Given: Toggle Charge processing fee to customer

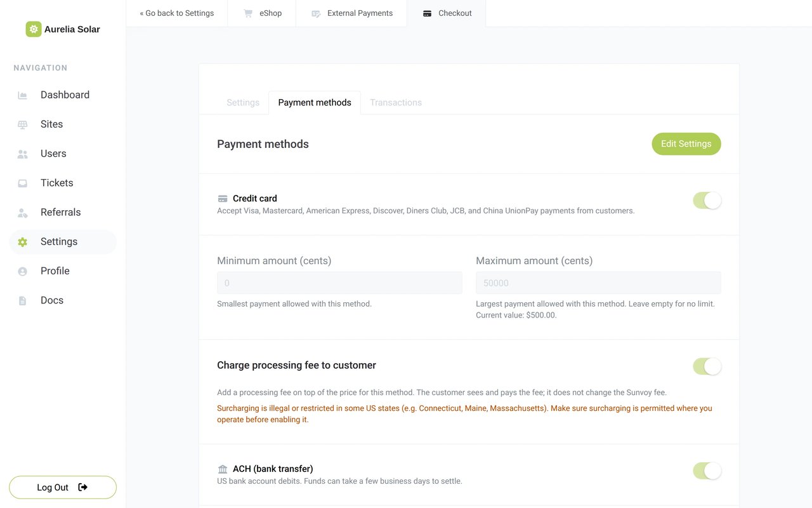Looking at the screenshot, I should (707, 366).
